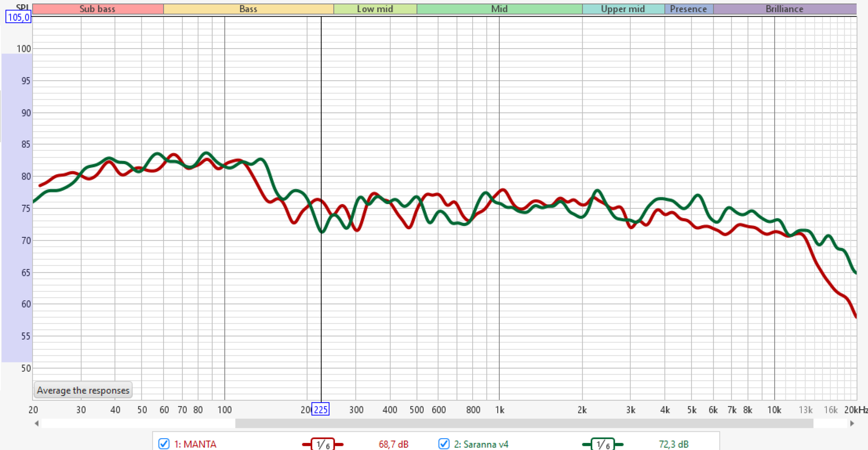The width and height of the screenshot is (868, 450).
Task: Click the 10k frequency axis label
Action: click(x=775, y=410)
